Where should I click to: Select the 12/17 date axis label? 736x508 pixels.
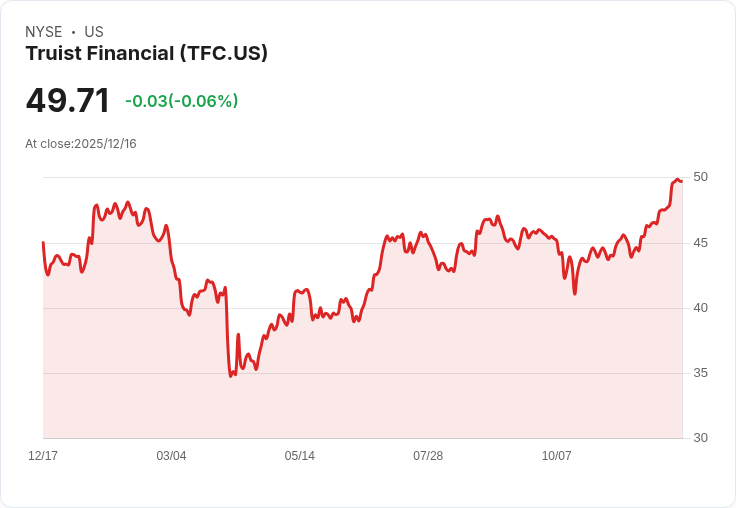[43, 456]
